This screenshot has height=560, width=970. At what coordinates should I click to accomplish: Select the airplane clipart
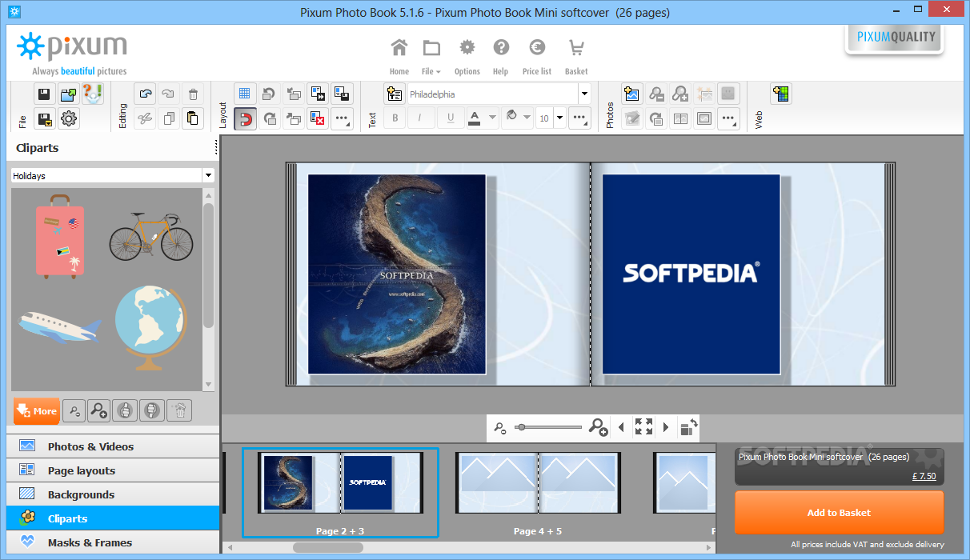point(60,326)
